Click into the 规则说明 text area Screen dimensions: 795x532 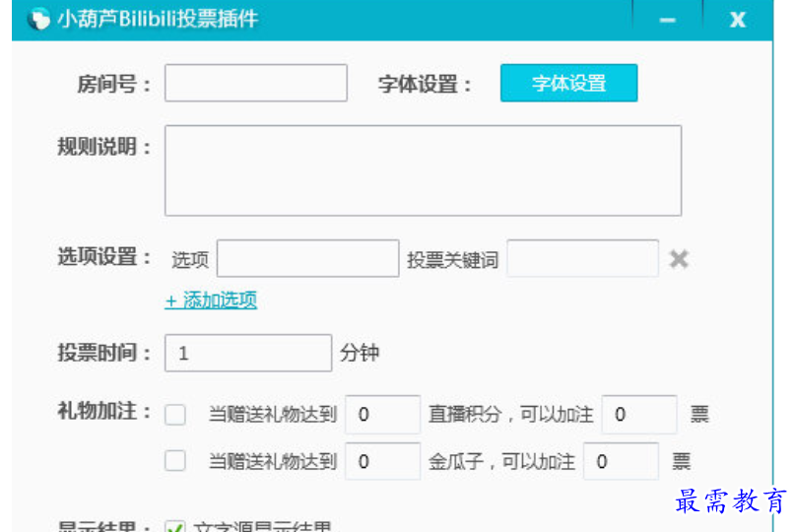click(423, 170)
